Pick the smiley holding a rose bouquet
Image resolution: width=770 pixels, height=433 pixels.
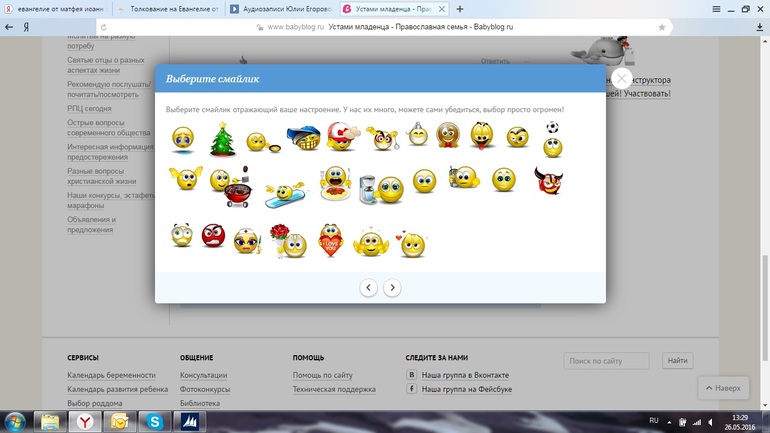click(x=285, y=240)
